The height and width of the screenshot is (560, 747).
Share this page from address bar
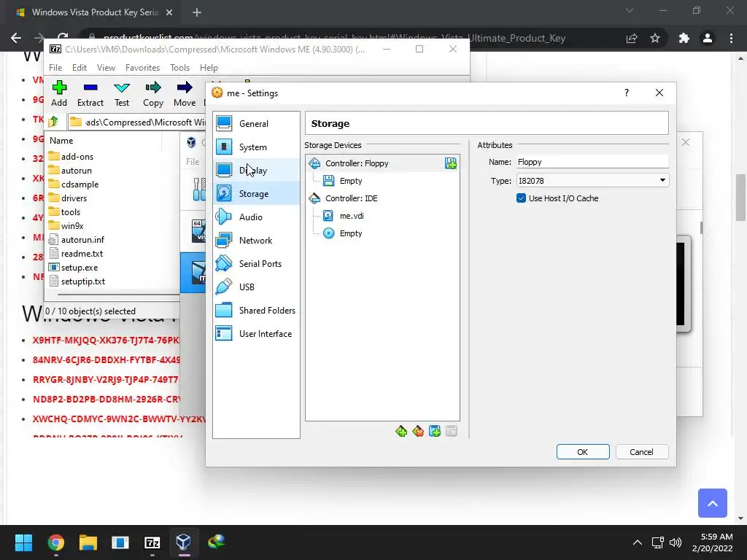632,38
